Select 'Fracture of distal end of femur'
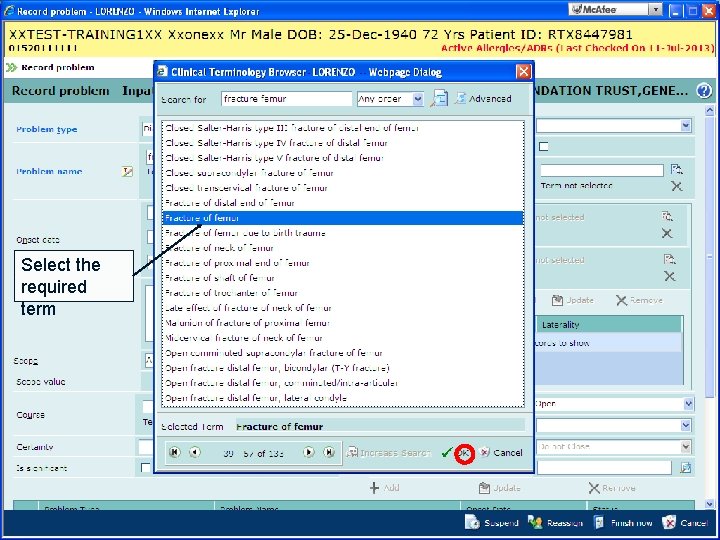The image size is (720, 540). point(343,203)
